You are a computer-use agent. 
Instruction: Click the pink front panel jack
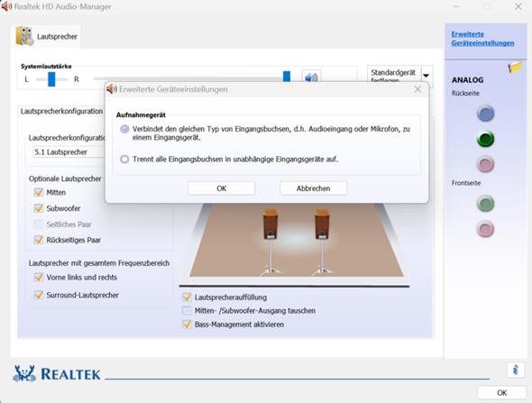(x=485, y=229)
